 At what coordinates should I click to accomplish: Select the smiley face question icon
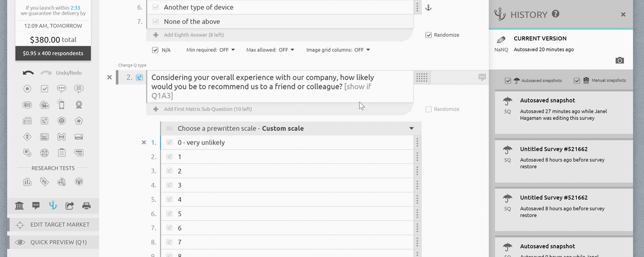click(x=61, y=121)
